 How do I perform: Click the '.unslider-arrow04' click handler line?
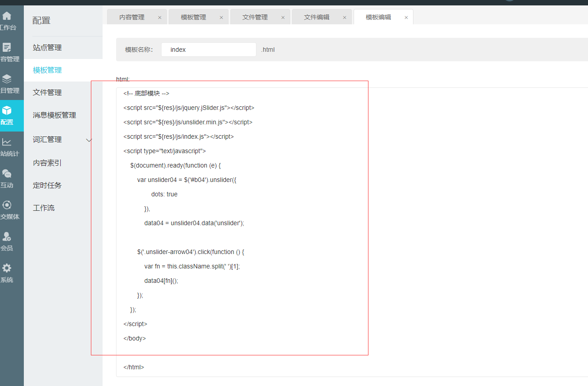pyautogui.click(x=191, y=252)
